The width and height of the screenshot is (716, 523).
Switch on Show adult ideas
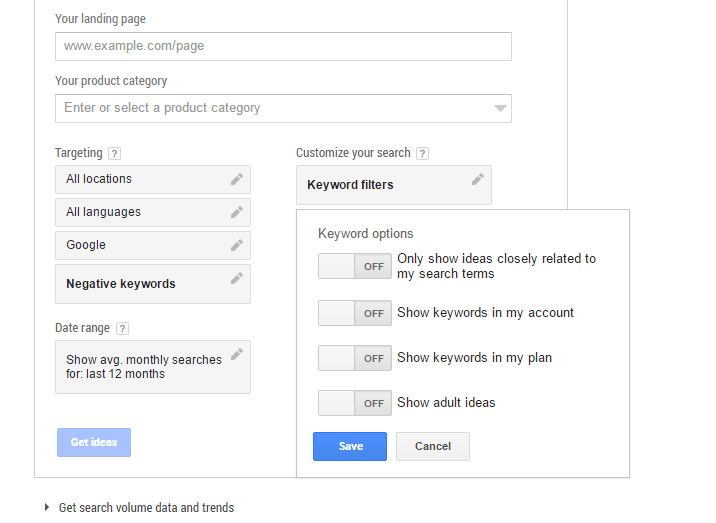coord(354,403)
